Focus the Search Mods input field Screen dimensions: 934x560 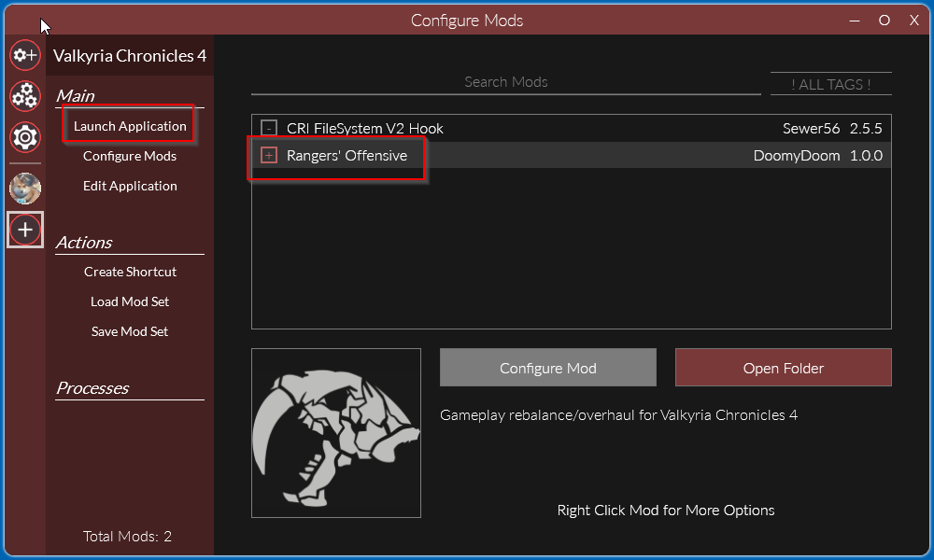coord(505,82)
